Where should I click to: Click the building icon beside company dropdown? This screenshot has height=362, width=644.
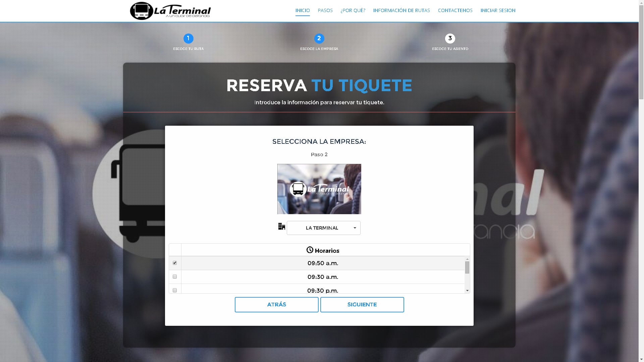pos(281,227)
